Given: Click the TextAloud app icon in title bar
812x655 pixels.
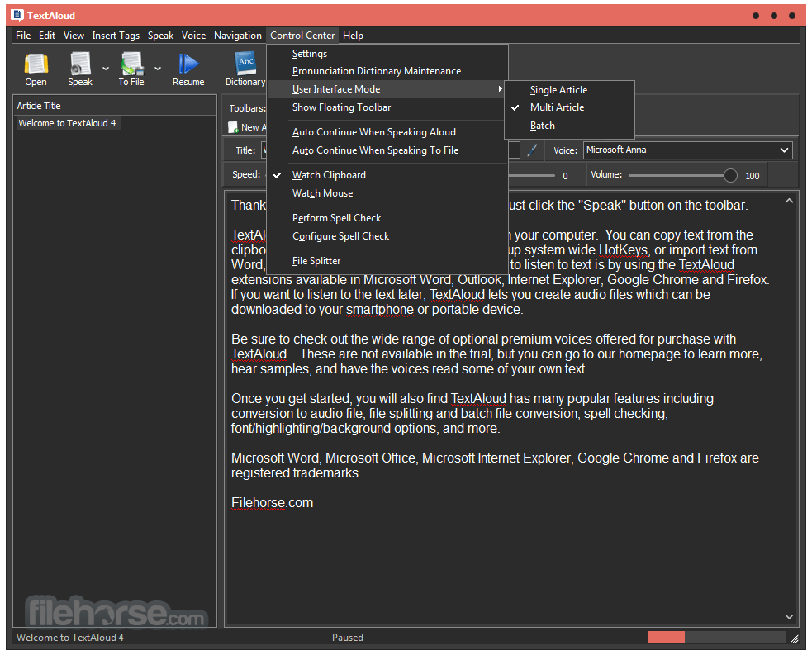Looking at the screenshot, I should [x=17, y=16].
